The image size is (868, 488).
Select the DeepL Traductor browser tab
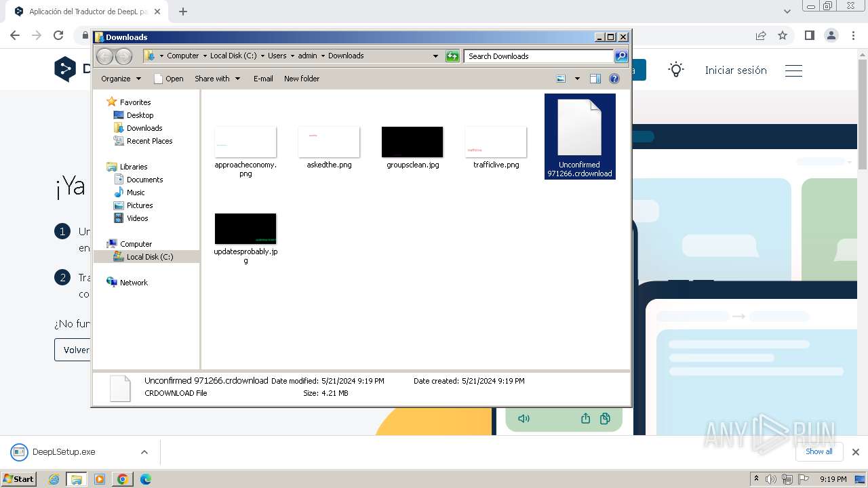point(88,12)
